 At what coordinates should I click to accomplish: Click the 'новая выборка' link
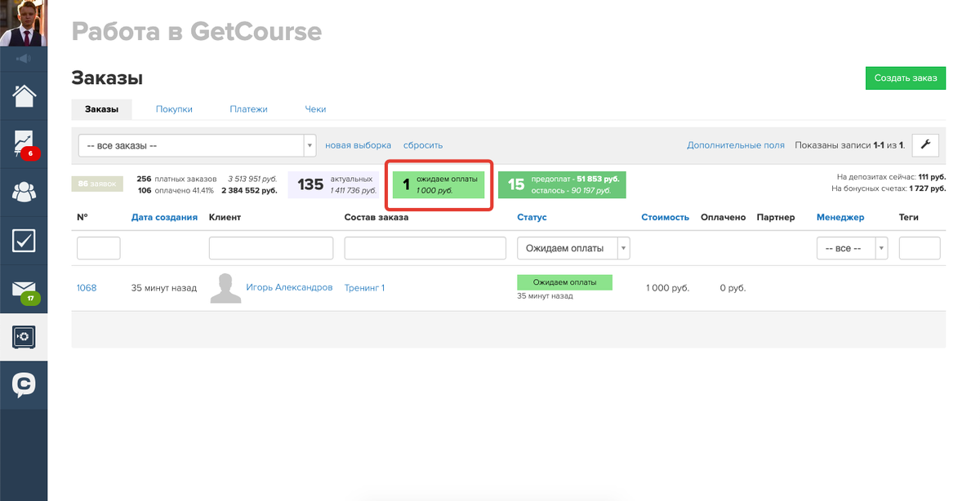358,145
